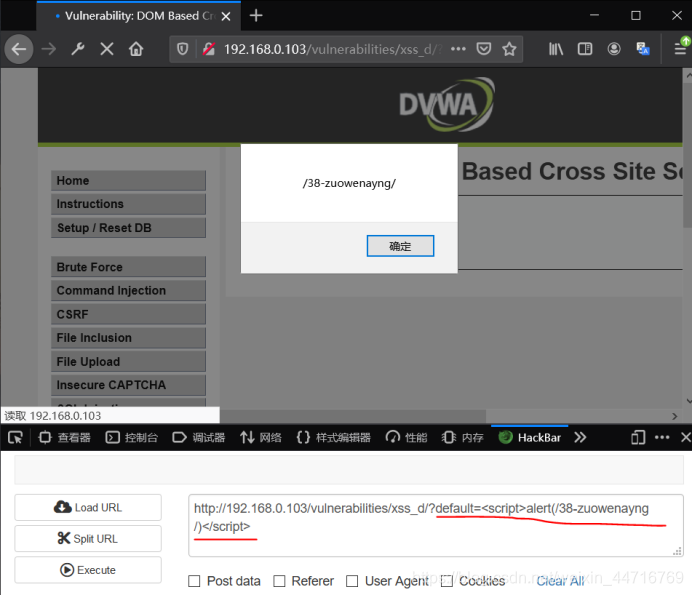
Task: Enable the User Agent checkbox
Action: coord(352,581)
